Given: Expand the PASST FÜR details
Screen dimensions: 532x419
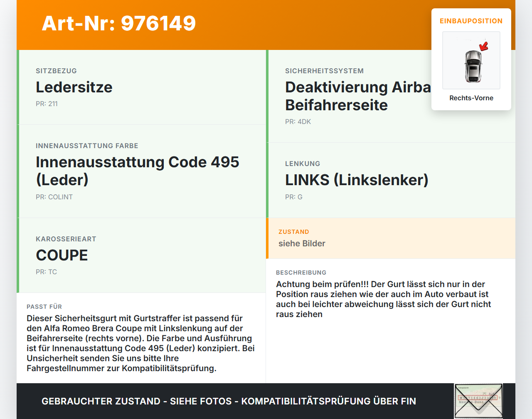Looking at the screenshot, I should tap(44, 307).
